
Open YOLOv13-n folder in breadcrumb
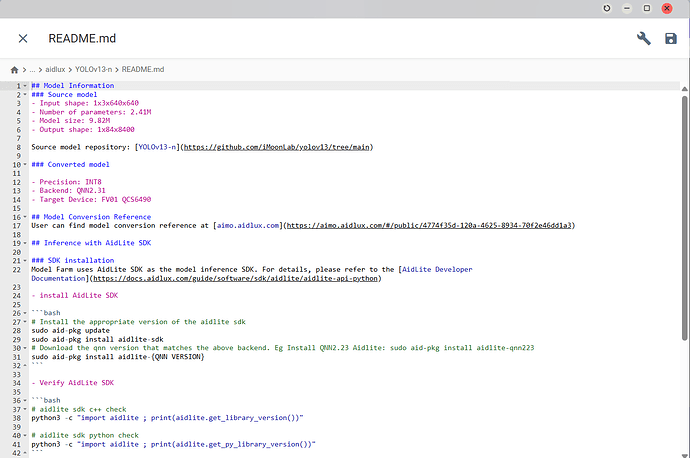(93, 70)
